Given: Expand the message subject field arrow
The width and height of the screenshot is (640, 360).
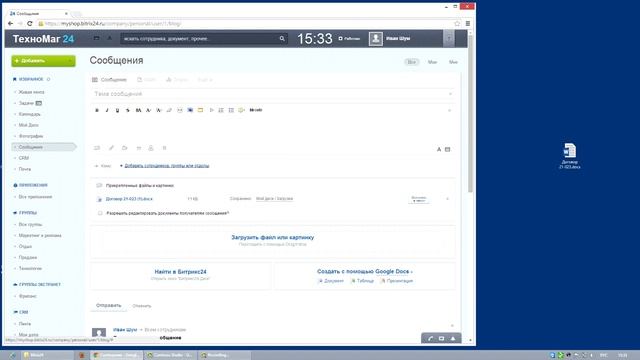Looking at the screenshot, I should click(x=450, y=94).
